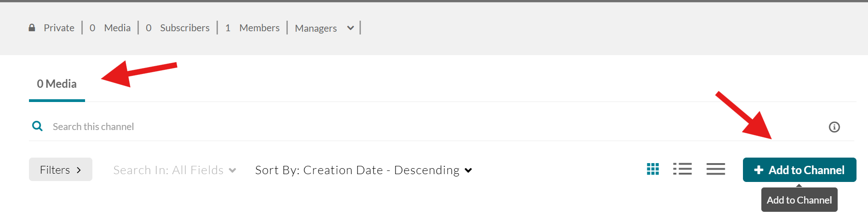Screen dimensions: 868x221
Task: Expand the Managers dropdown
Action: tap(325, 28)
